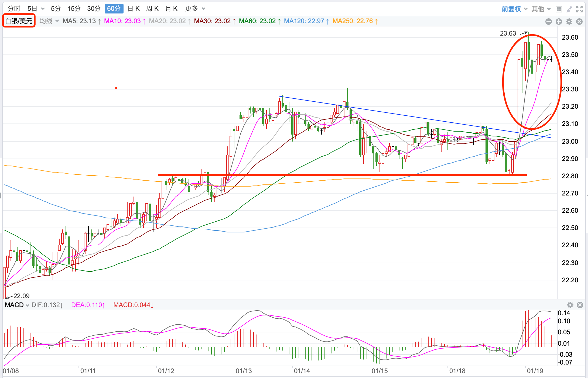This screenshot has height=378, width=588.
Task: Enter fullscreen with the expand arrows icon
Action: point(579,9)
